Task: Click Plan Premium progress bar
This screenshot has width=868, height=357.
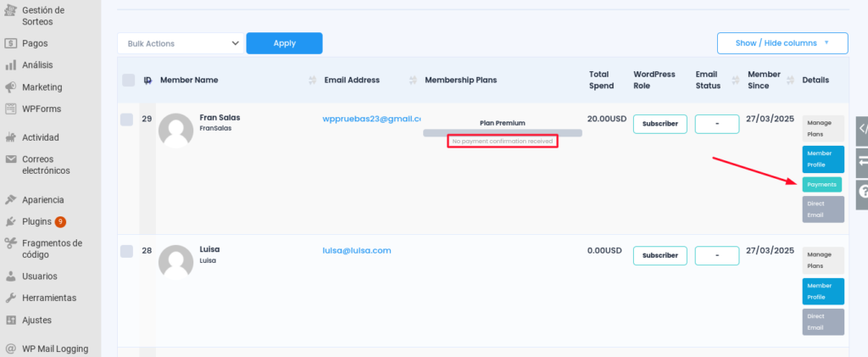Action: click(503, 133)
